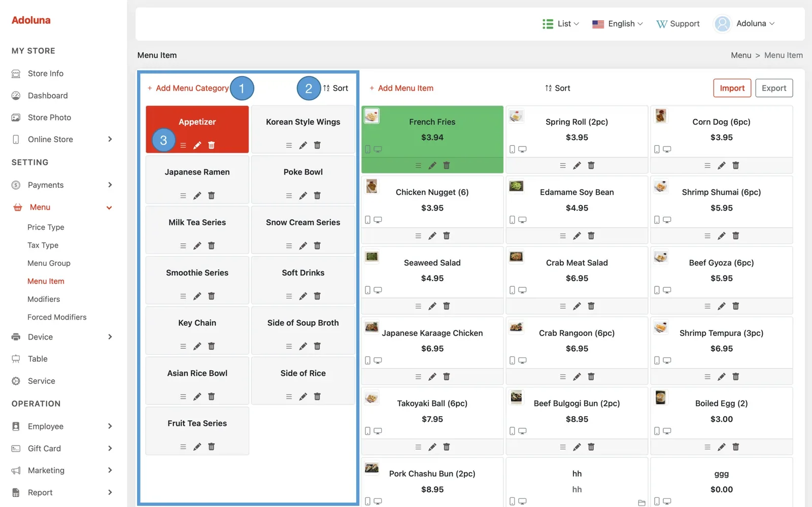Open Tax Type under Menu
812x507 pixels.
pyautogui.click(x=43, y=245)
